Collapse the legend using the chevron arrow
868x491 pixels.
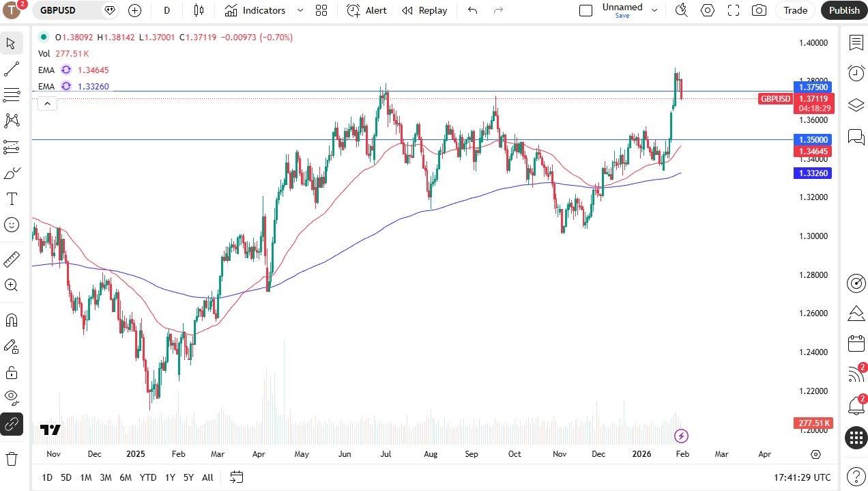[47, 103]
